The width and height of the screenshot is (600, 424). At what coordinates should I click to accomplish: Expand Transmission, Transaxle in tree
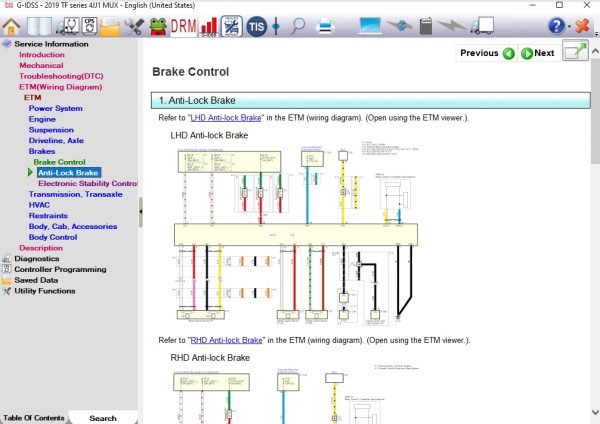click(75, 194)
